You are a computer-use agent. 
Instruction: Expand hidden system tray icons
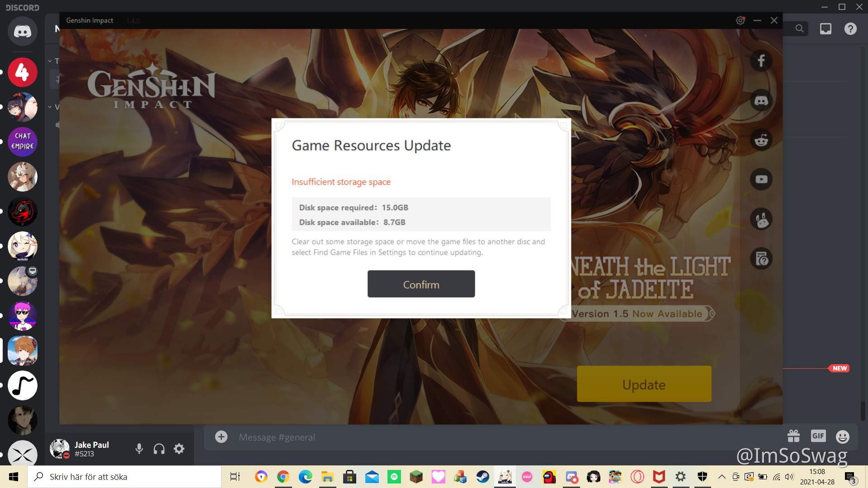tap(722, 477)
